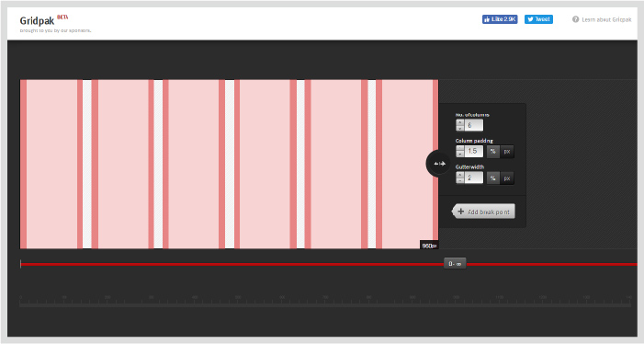Click the Add break point button

point(483,212)
